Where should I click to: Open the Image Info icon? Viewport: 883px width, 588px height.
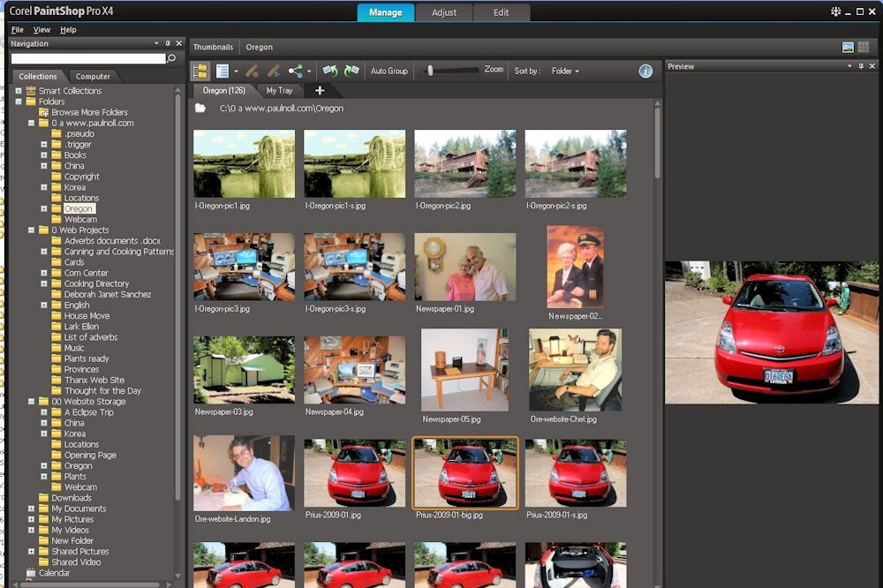point(645,71)
